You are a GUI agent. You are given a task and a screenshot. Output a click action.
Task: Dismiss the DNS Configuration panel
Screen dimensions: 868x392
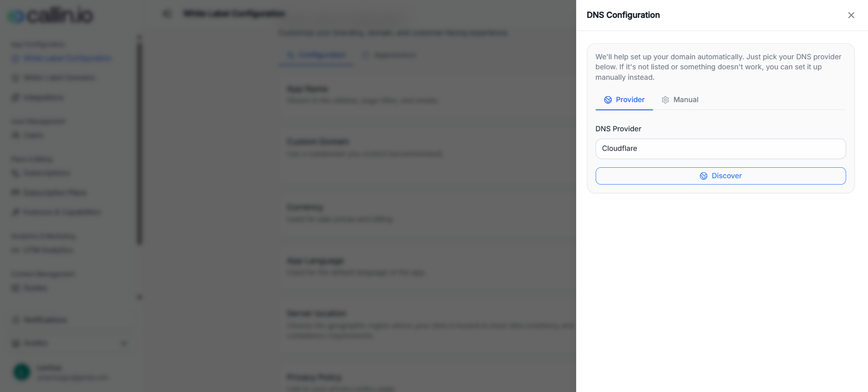tap(851, 15)
